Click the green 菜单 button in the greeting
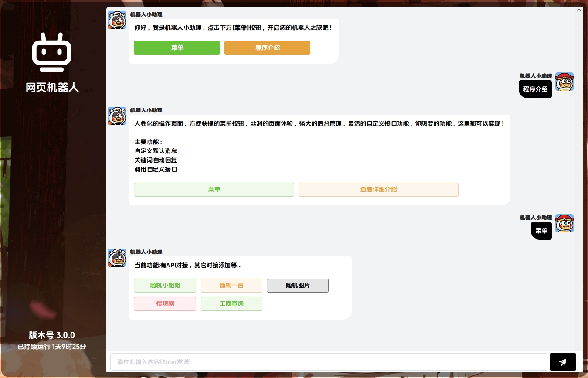588x378 pixels. tap(177, 48)
